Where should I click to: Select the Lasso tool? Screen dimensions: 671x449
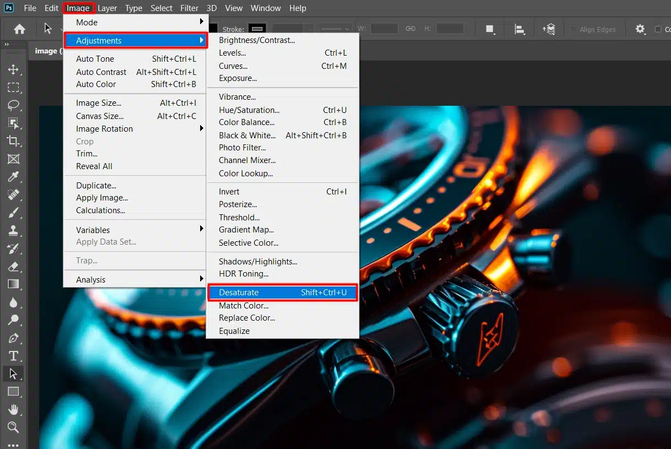[x=13, y=105]
